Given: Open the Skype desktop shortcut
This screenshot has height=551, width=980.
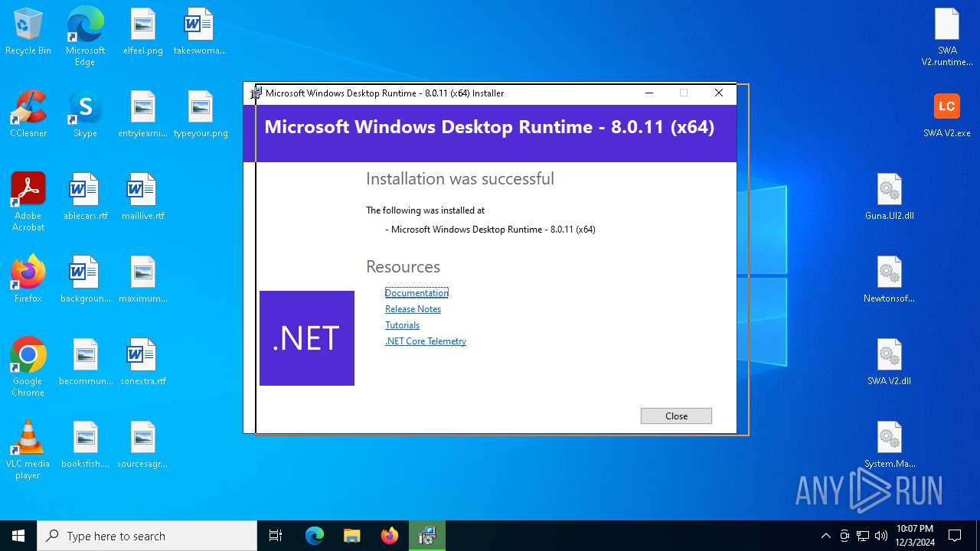Looking at the screenshot, I should tap(85, 115).
